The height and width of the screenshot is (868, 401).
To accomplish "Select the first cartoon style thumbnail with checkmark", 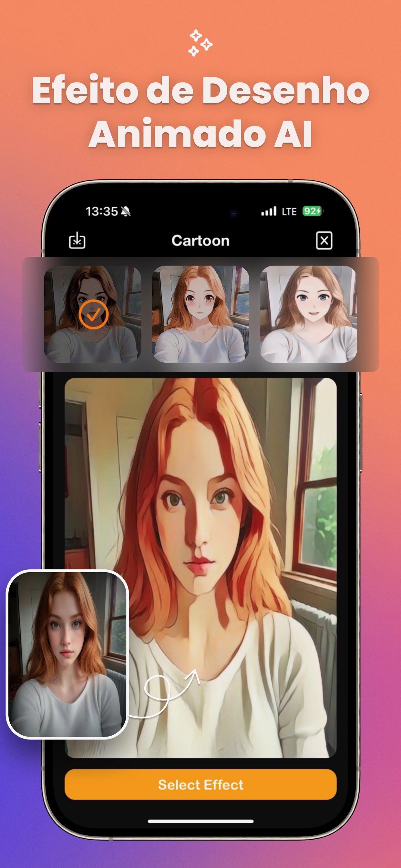I will click(x=93, y=314).
